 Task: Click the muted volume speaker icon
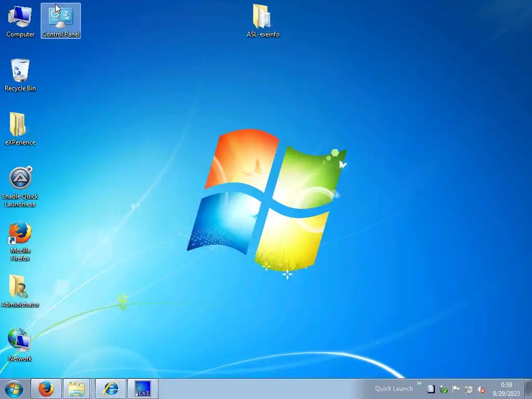pos(481,389)
